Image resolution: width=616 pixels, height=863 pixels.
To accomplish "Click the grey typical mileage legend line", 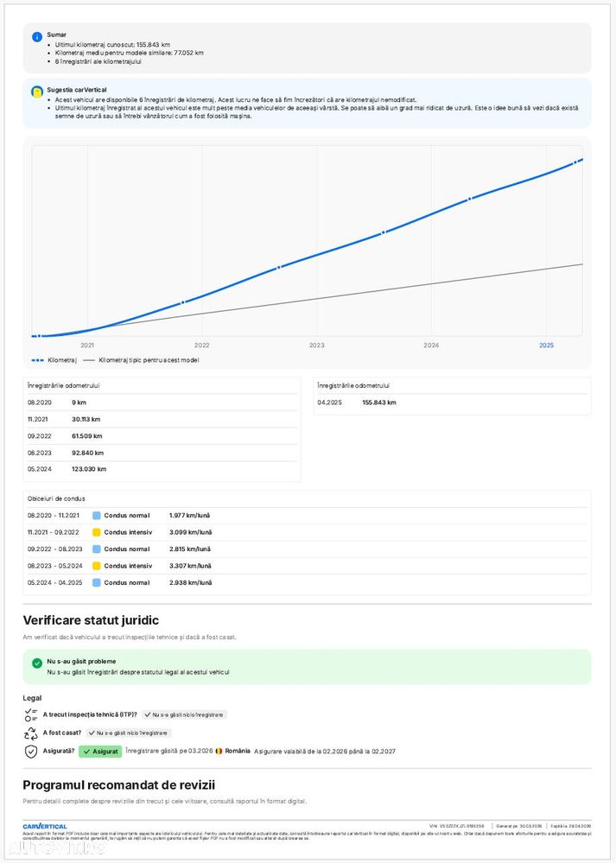I will (89, 360).
